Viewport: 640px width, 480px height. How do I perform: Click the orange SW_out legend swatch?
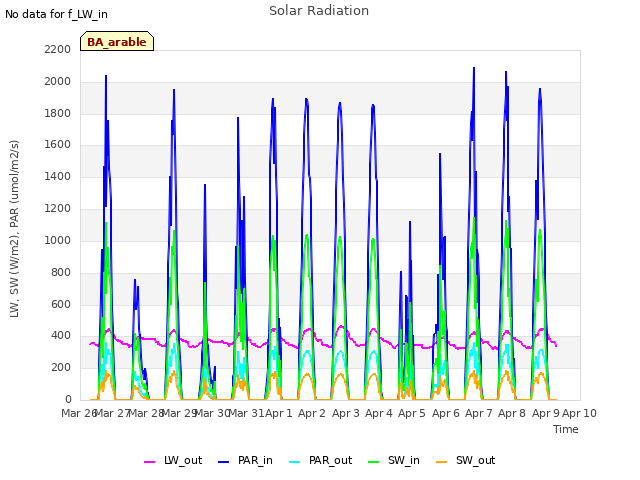pos(441,462)
